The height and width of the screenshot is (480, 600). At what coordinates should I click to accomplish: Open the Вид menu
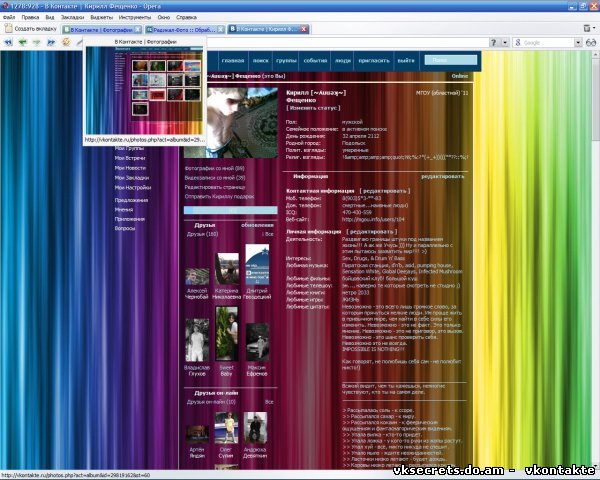click(x=50, y=18)
